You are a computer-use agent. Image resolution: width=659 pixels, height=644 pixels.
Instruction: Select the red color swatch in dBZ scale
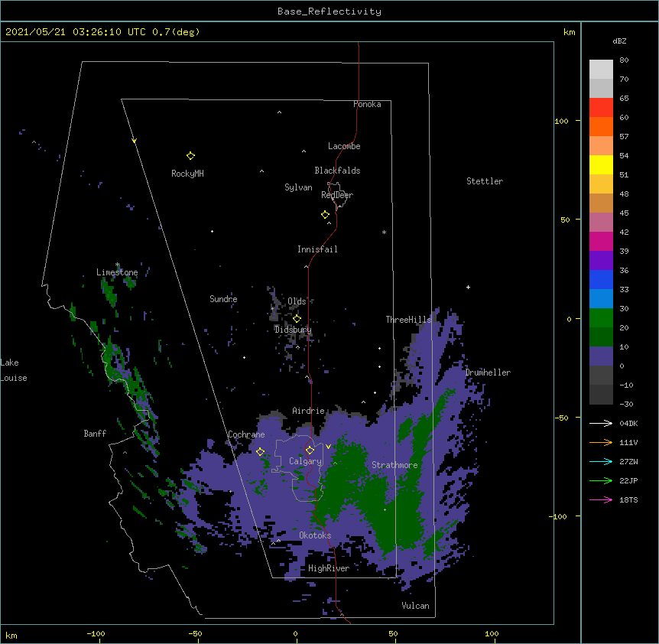tap(601, 107)
